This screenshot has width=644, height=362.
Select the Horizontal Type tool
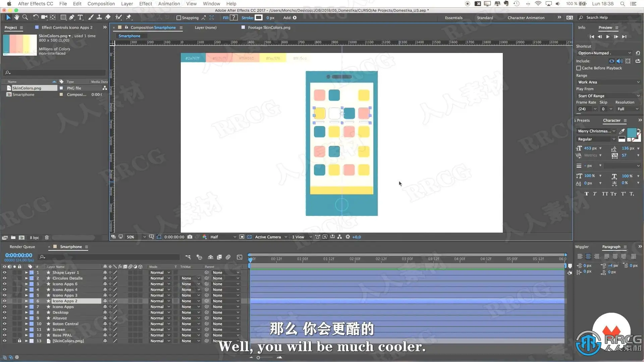(80, 17)
